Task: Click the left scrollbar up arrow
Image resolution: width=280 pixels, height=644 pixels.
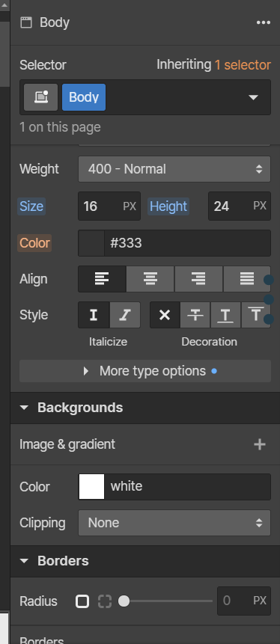Action: pos(4,5)
